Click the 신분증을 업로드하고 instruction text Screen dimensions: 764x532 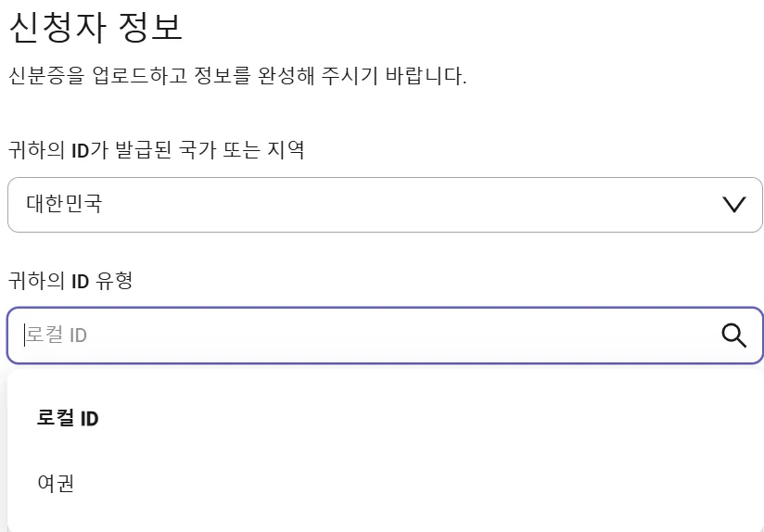tap(98, 76)
